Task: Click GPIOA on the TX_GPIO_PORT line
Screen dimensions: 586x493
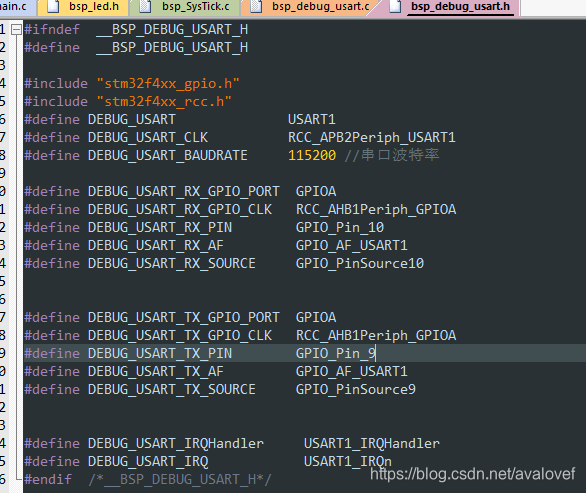Action: pyautogui.click(x=316, y=317)
